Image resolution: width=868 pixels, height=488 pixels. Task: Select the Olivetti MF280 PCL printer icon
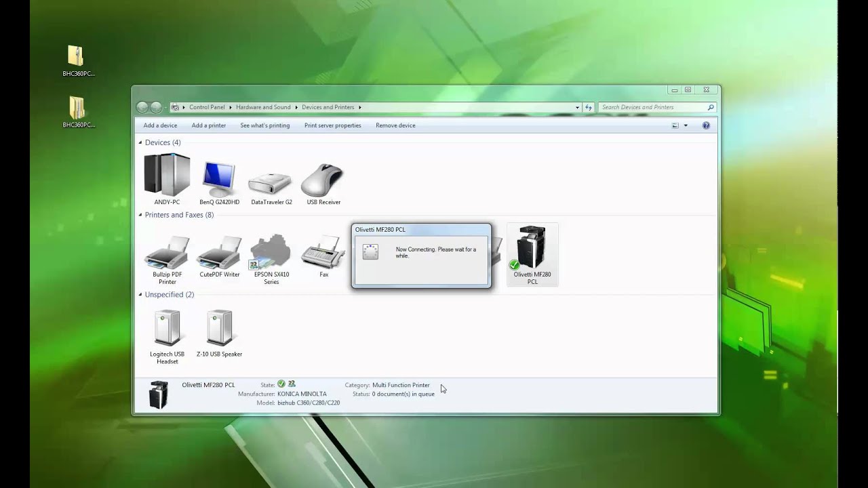pos(532,248)
